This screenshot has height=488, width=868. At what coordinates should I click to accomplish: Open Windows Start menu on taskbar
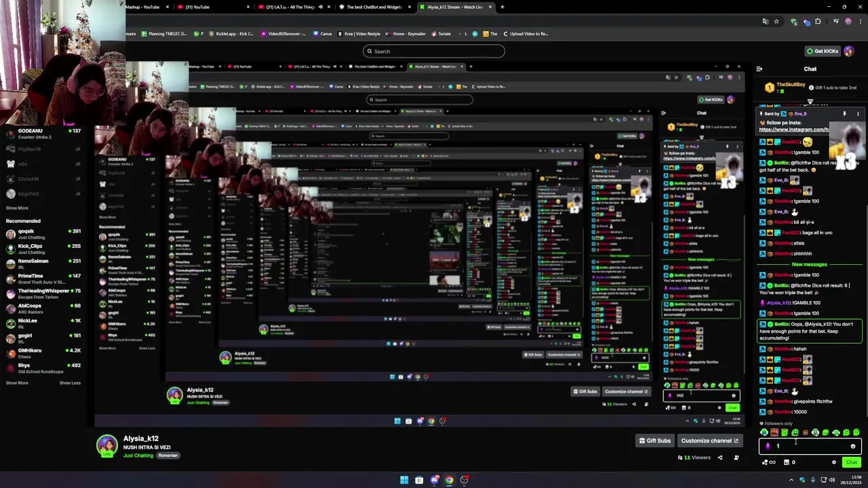[404, 480]
